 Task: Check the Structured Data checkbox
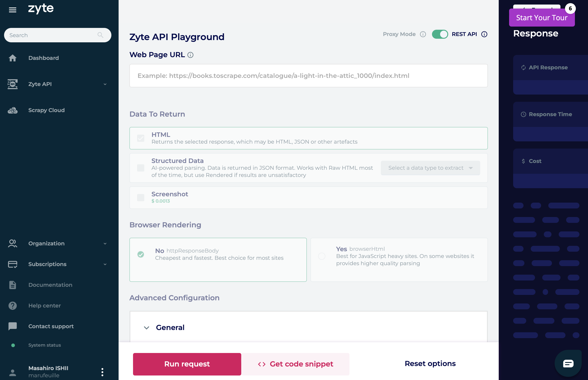[x=141, y=168]
